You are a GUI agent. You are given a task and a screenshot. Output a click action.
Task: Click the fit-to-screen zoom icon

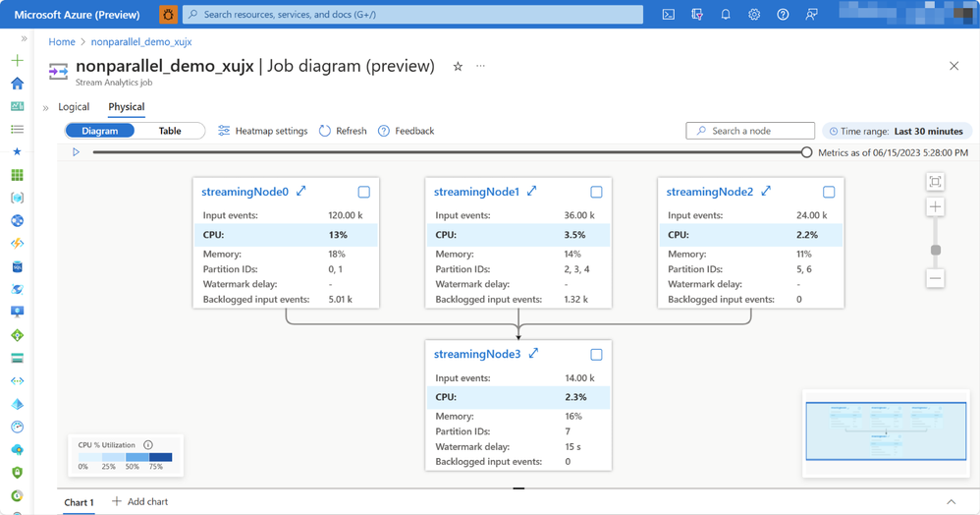(x=935, y=182)
